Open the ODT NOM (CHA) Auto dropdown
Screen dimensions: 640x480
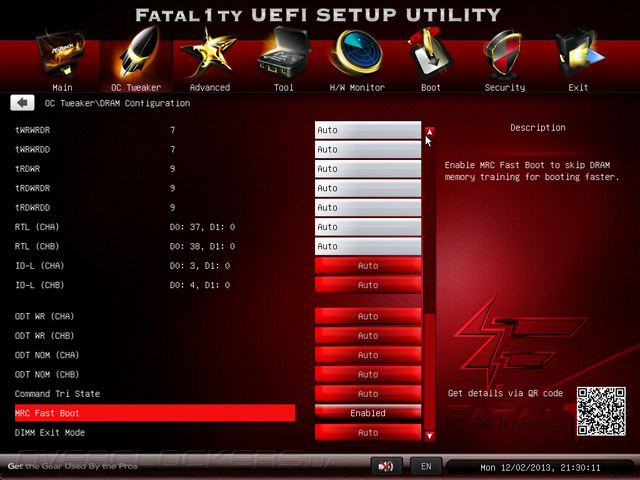(x=368, y=355)
